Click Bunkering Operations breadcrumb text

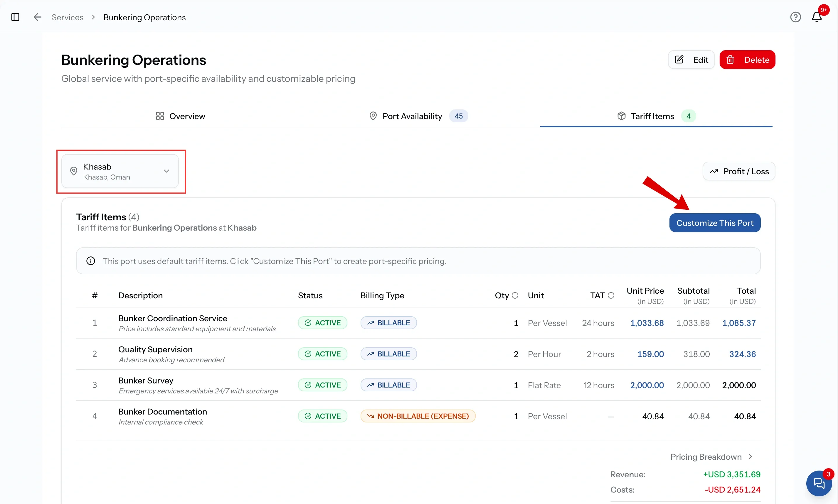144,17
